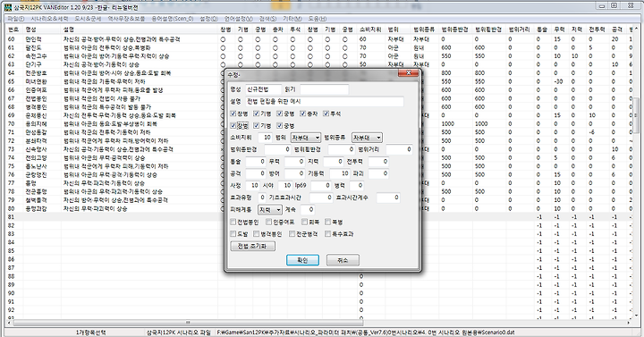Image resolution: width=644 pixels, height=337 pixels.
Task: Click the 시야 field showing 10
Action: tap(285, 186)
